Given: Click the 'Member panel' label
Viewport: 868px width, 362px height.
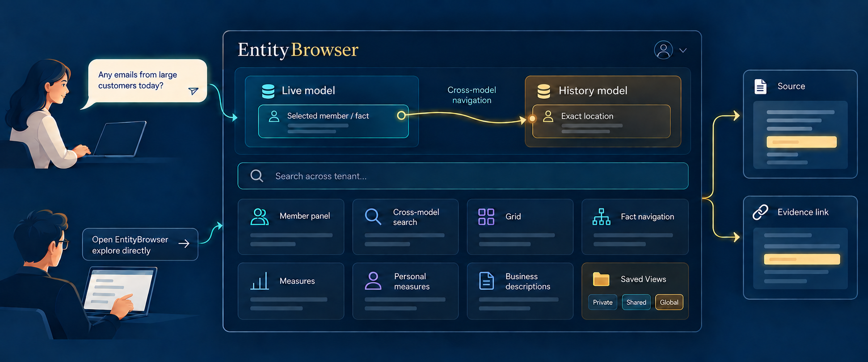Looking at the screenshot, I should [x=305, y=216].
